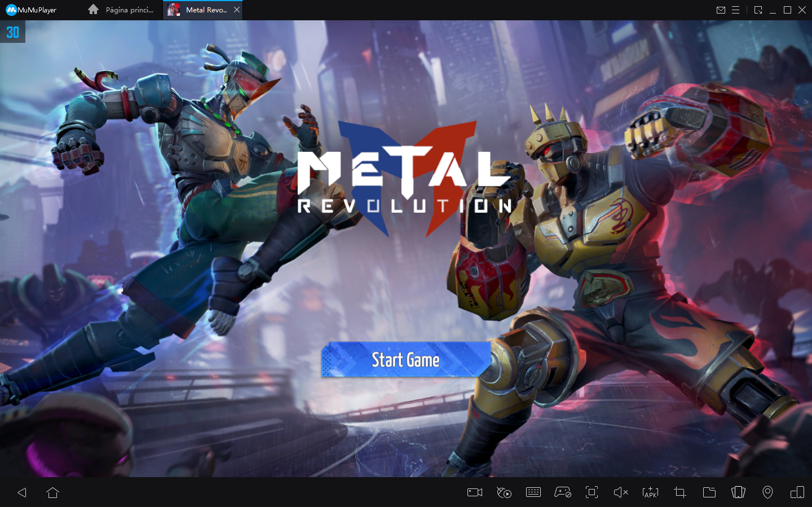This screenshot has width=812, height=507.
Task: Close the Metal Revolution tab
Action: pyautogui.click(x=237, y=10)
